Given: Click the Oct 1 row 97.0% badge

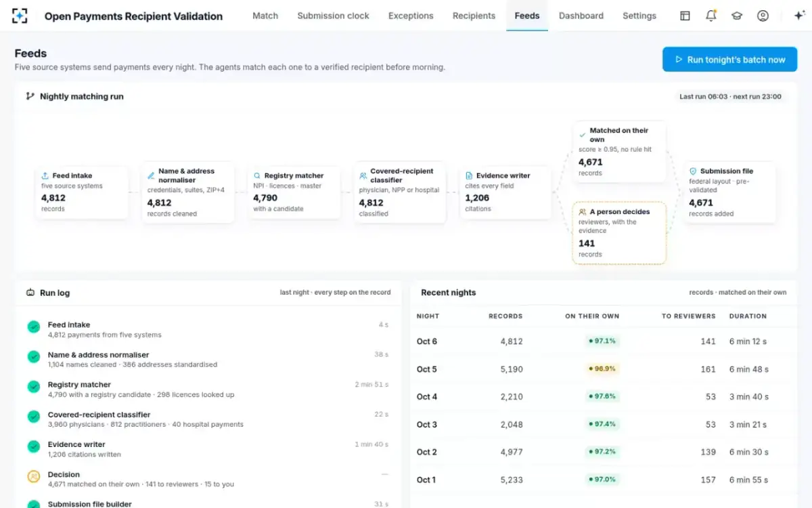Looking at the screenshot, I should (x=602, y=480).
